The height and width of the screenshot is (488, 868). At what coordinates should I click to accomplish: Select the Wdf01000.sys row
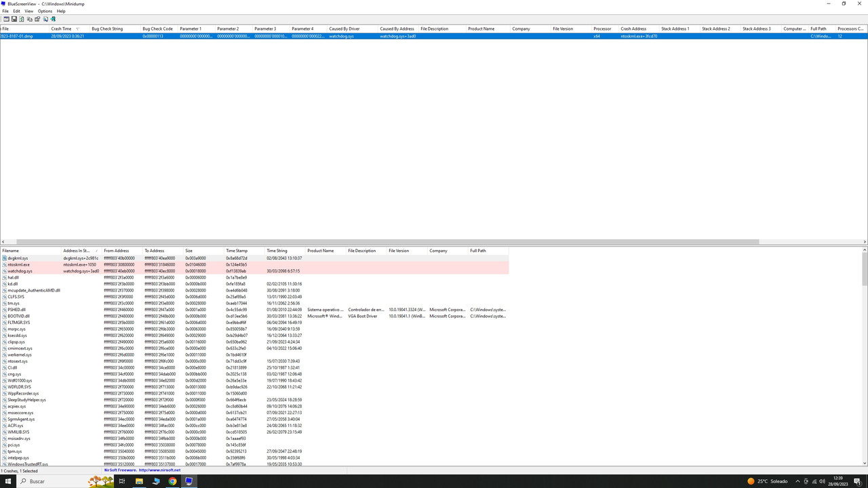(254, 380)
